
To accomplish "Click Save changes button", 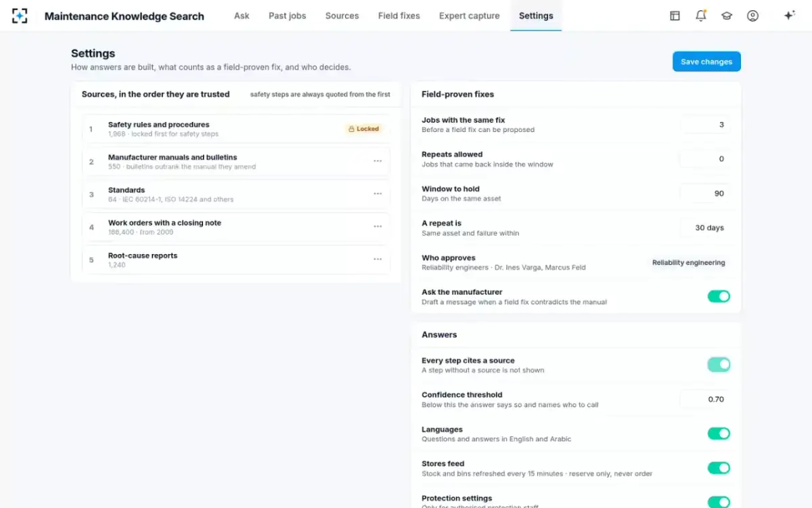I will [706, 62].
